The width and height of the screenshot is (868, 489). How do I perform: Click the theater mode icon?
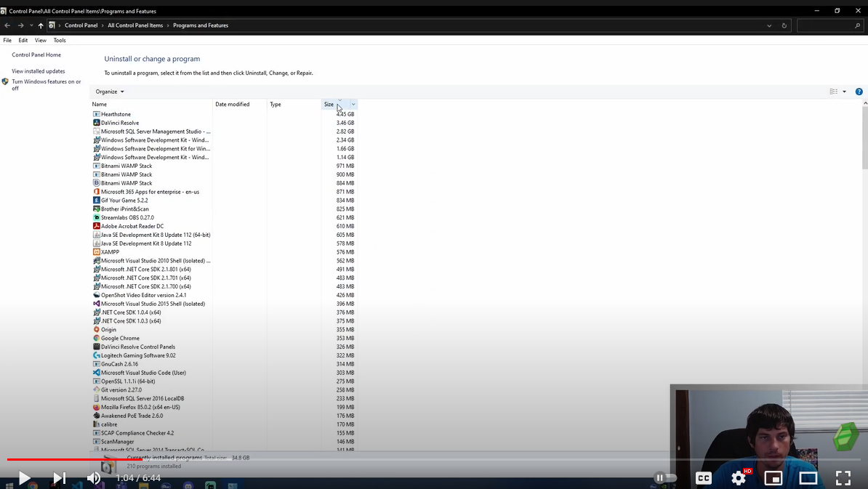808,477
